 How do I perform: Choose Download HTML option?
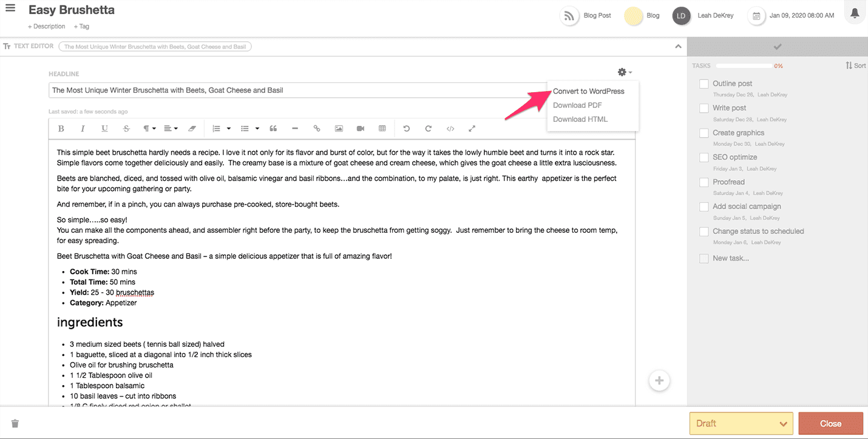tap(580, 119)
